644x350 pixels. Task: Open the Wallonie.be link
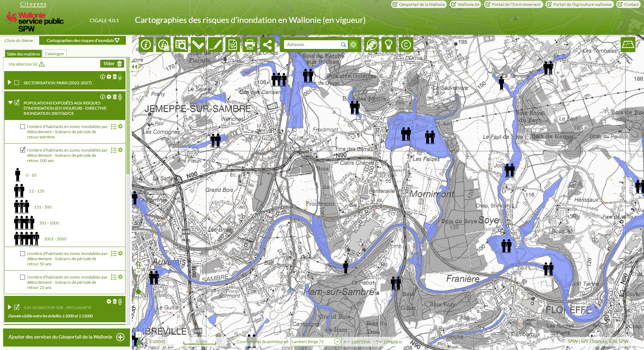coord(465,5)
